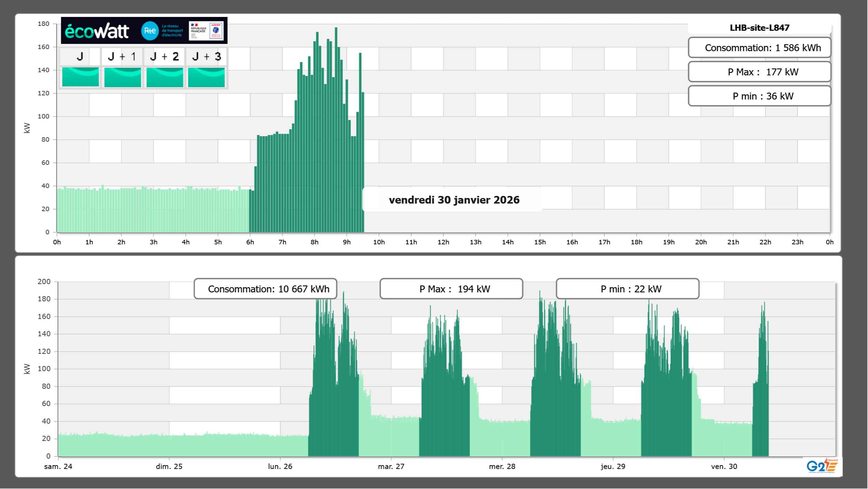Click the green EcoWatt signal under J + 1

tap(123, 77)
